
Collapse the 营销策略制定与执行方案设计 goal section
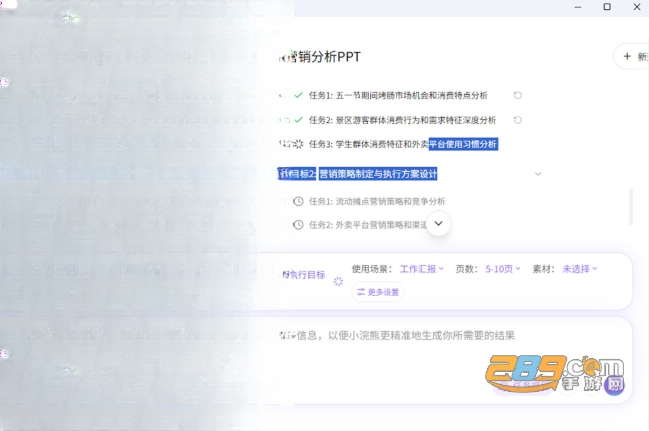(x=538, y=174)
